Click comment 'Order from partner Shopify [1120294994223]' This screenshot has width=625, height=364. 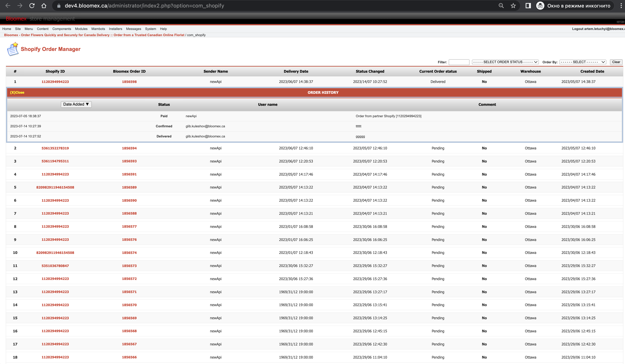pos(388,116)
